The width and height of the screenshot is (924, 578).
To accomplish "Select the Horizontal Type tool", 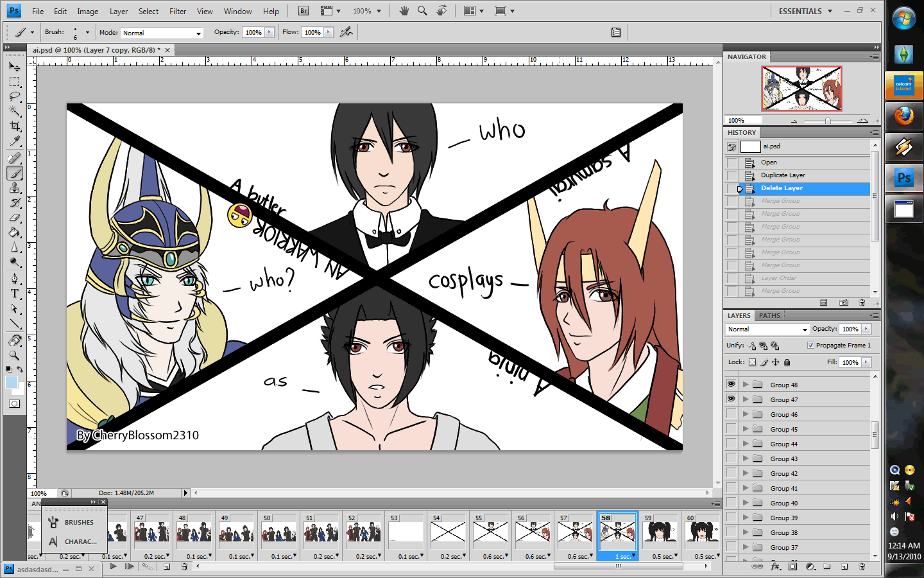I will 14,293.
